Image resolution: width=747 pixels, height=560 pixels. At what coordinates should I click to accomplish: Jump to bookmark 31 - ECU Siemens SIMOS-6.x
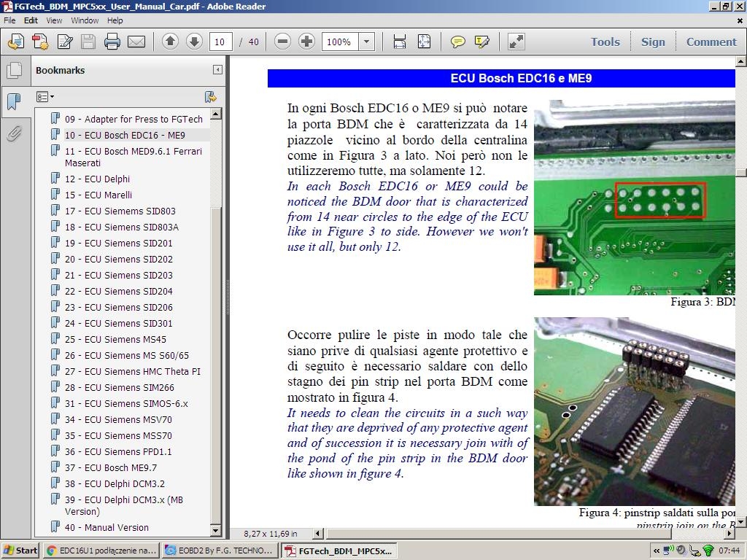[x=126, y=404]
